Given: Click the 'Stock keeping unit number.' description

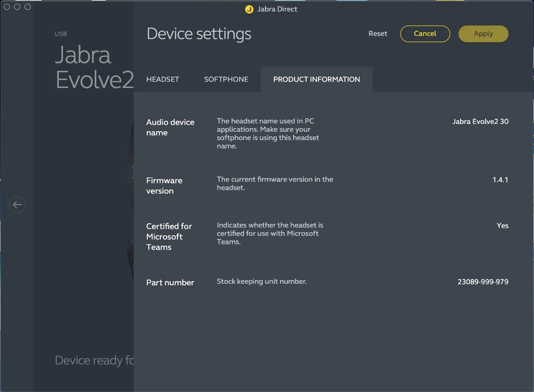Looking at the screenshot, I should click(262, 281).
